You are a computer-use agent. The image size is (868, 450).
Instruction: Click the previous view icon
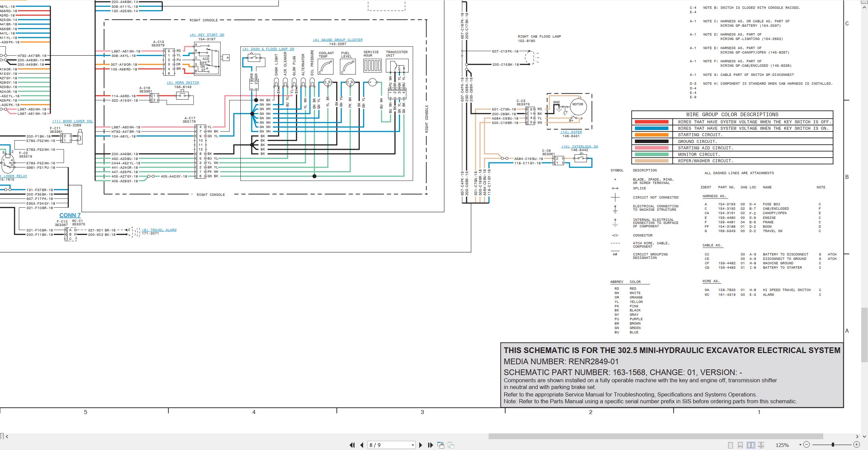[x=441, y=445]
